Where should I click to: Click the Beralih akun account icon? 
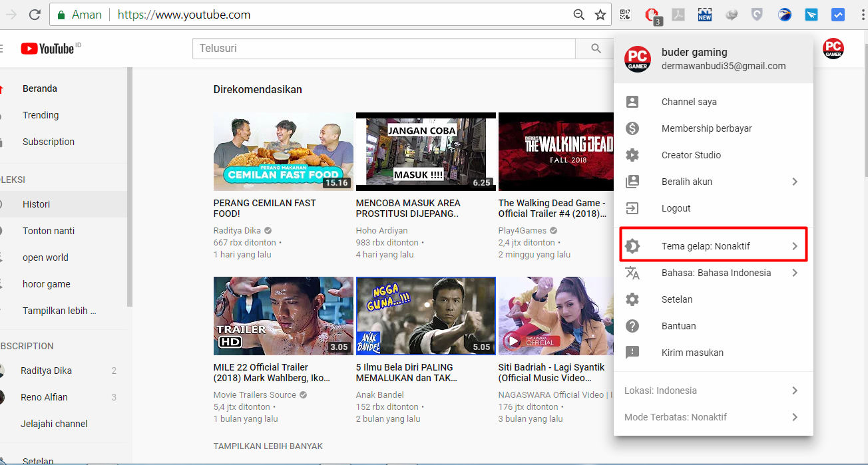click(x=632, y=182)
